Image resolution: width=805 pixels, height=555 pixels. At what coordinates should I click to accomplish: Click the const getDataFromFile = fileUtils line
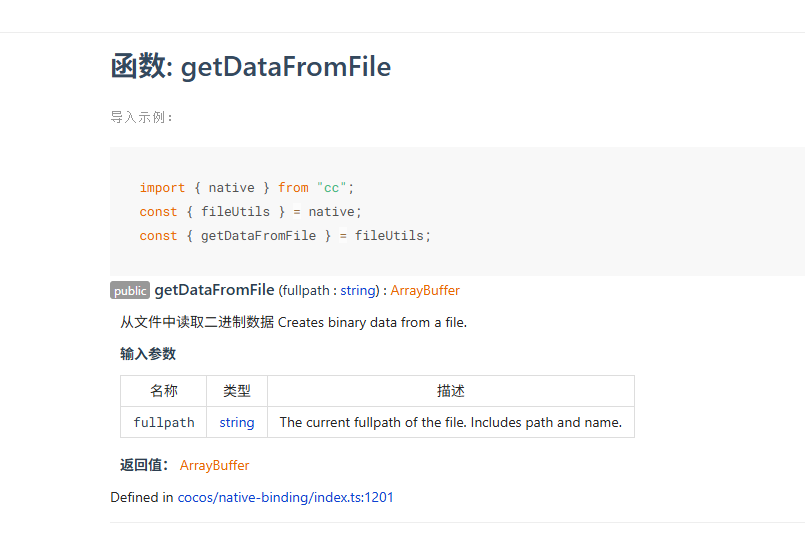(285, 236)
